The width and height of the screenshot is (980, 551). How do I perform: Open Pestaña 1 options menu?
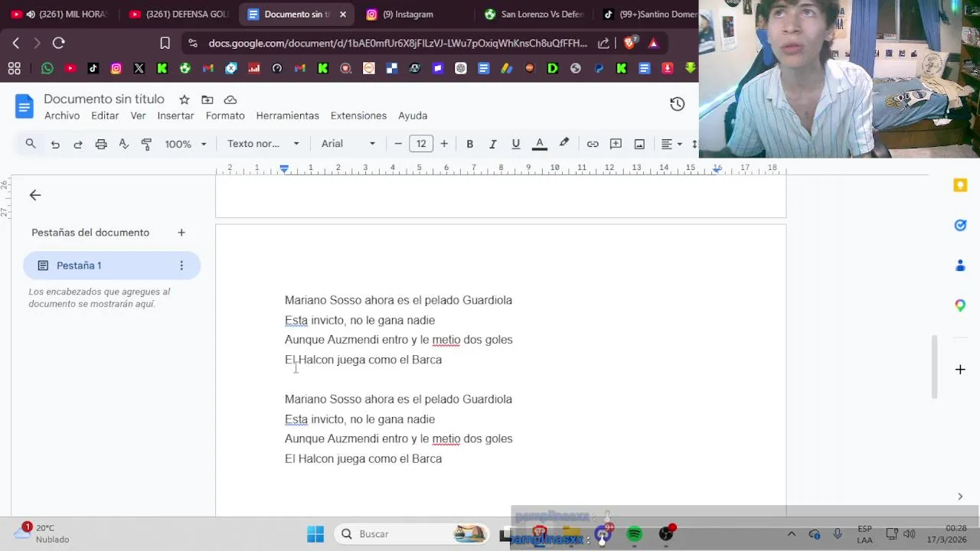(x=181, y=266)
